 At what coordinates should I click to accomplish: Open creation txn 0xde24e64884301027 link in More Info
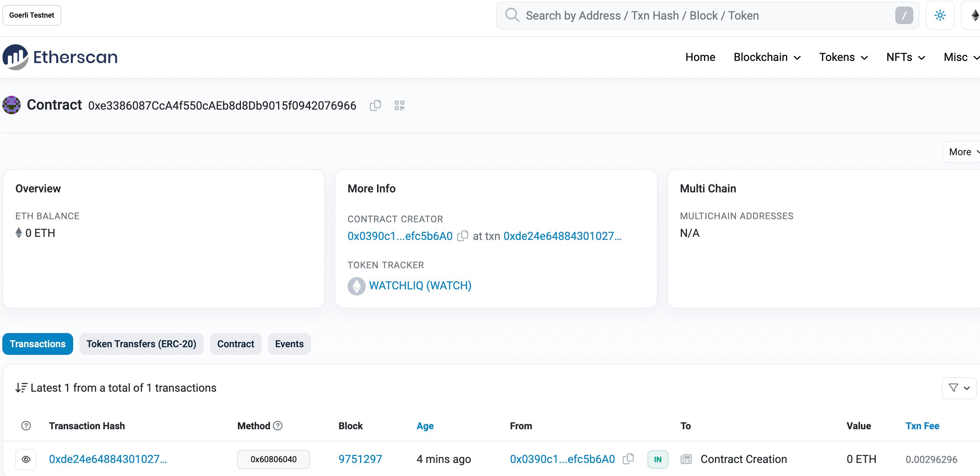562,236
